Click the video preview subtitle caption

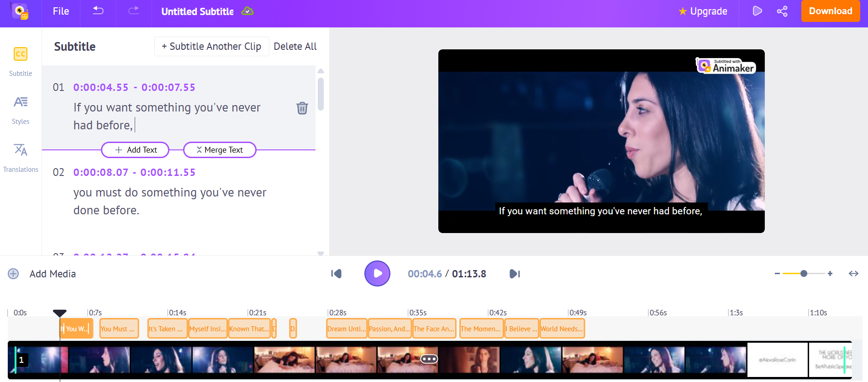tap(600, 211)
